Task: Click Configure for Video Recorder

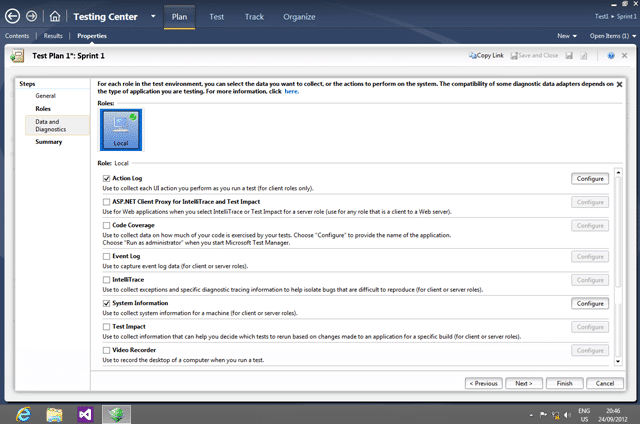Action: (x=590, y=351)
